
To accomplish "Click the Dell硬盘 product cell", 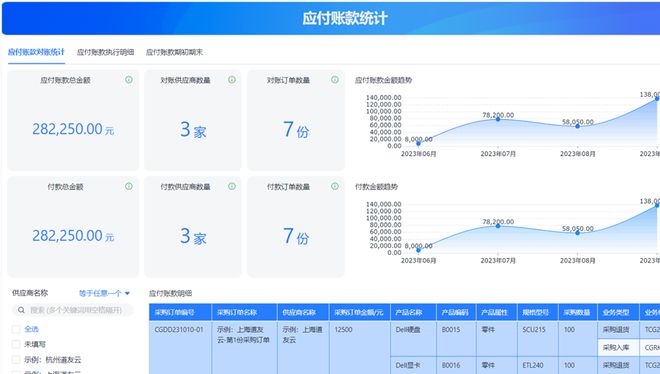I will point(413,339).
